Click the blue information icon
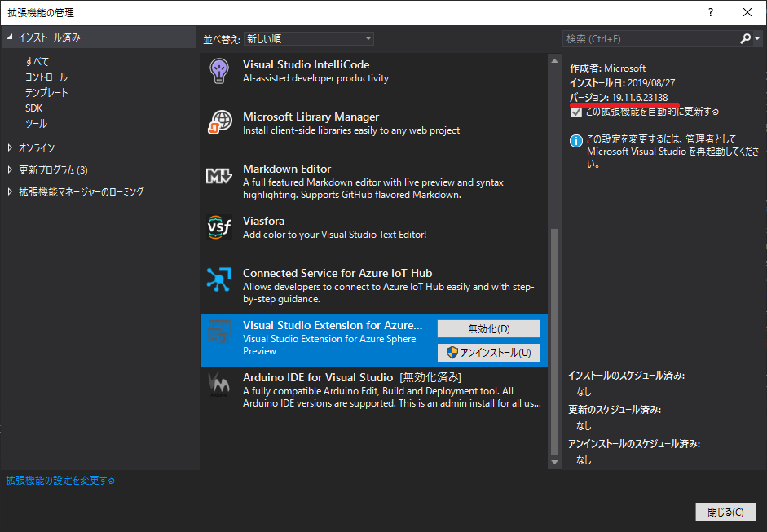This screenshot has width=767, height=532. coord(576,141)
